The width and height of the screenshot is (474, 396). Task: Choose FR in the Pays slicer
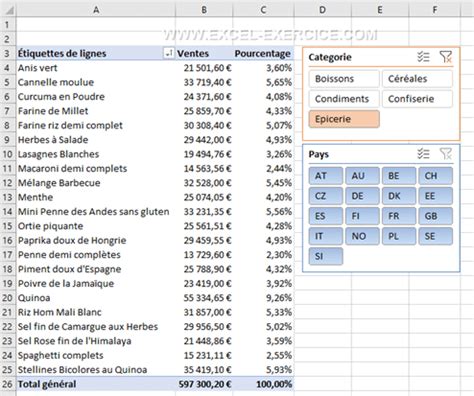pyautogui.click(x=399, y=216)
